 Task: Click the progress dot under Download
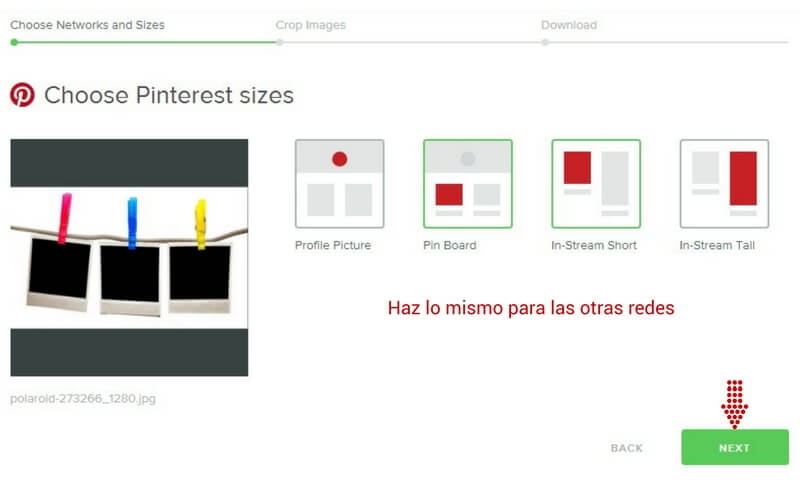point(545,42)
